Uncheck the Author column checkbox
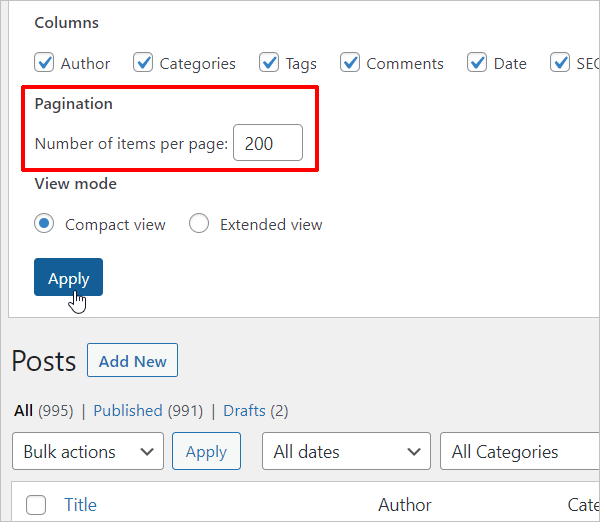600x522 pixels. pos(44,63)
